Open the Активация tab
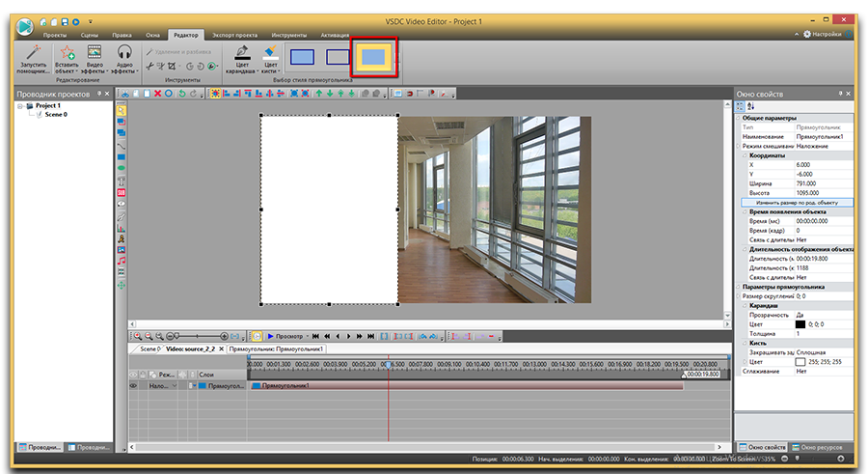This screenshot has width=868, height=474. [335, 35]
